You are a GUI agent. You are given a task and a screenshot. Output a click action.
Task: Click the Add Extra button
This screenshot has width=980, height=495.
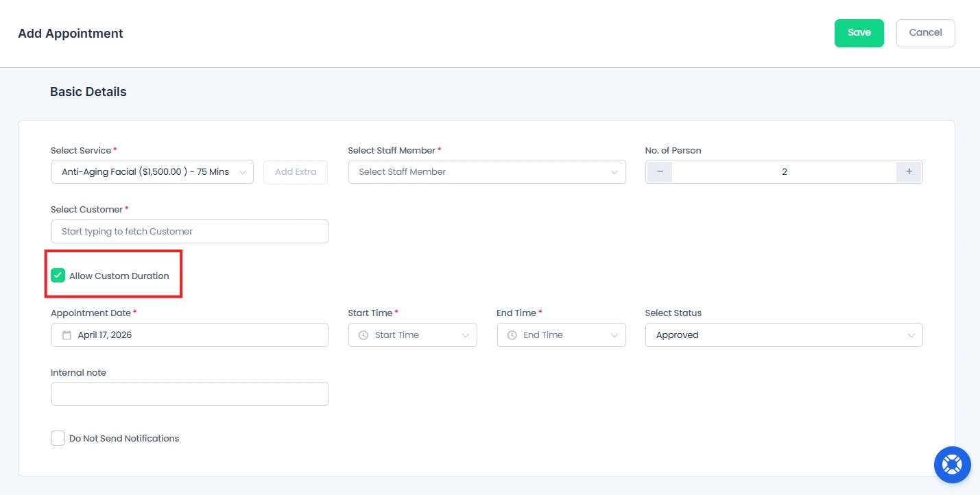296,172
